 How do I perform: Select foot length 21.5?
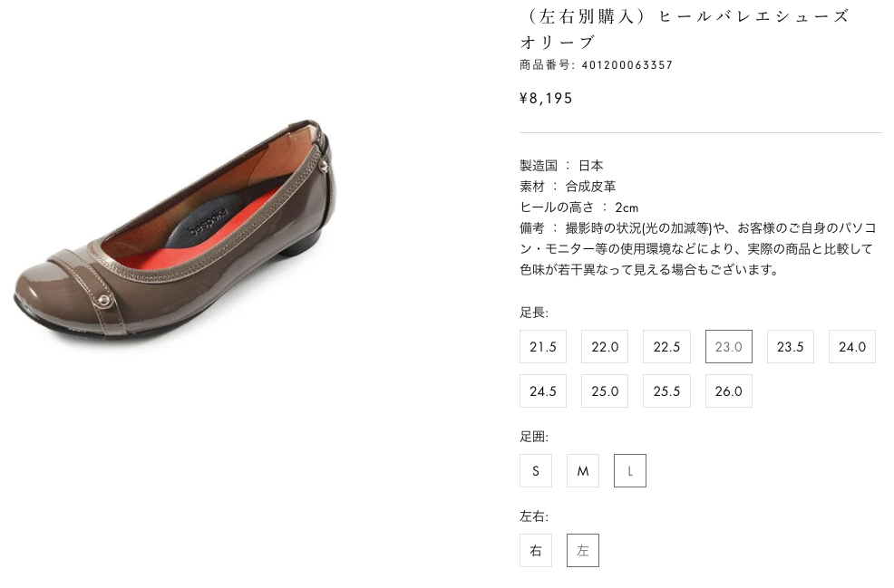[x=543, y=346]
